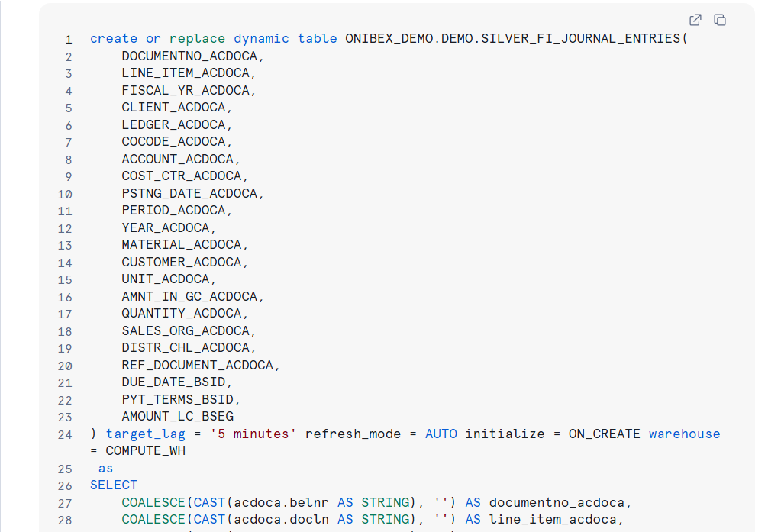Click the MATERIAL_ACDOCA column line
Viewport: 781px width, 532px height.
[185, 245]
